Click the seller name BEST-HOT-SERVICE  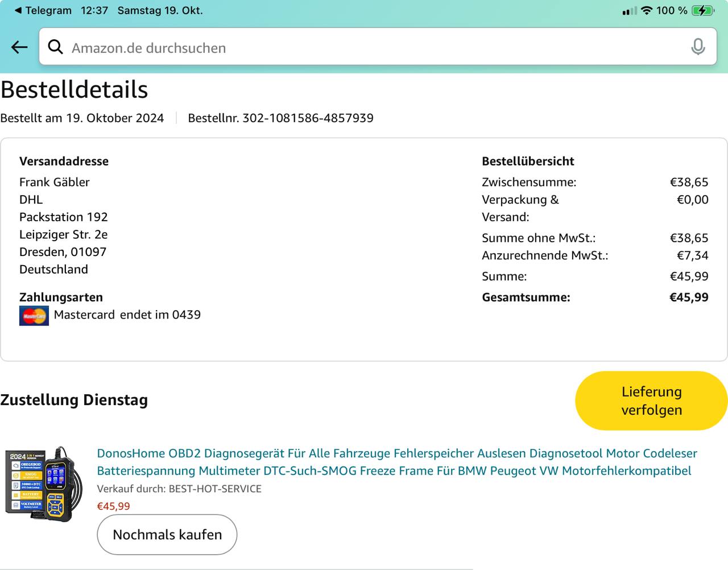pyautogui.click(x=215, y=489)
